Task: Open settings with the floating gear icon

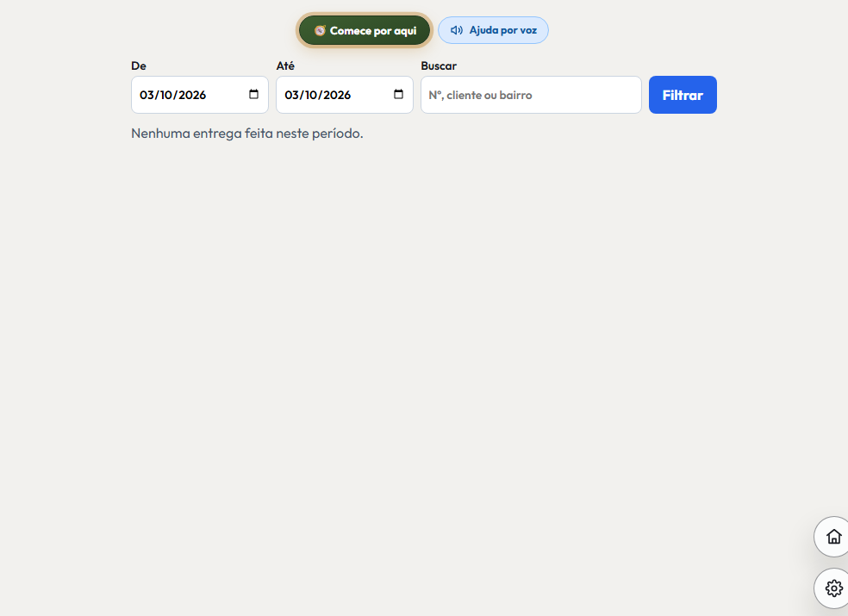Action: (833, 588)
